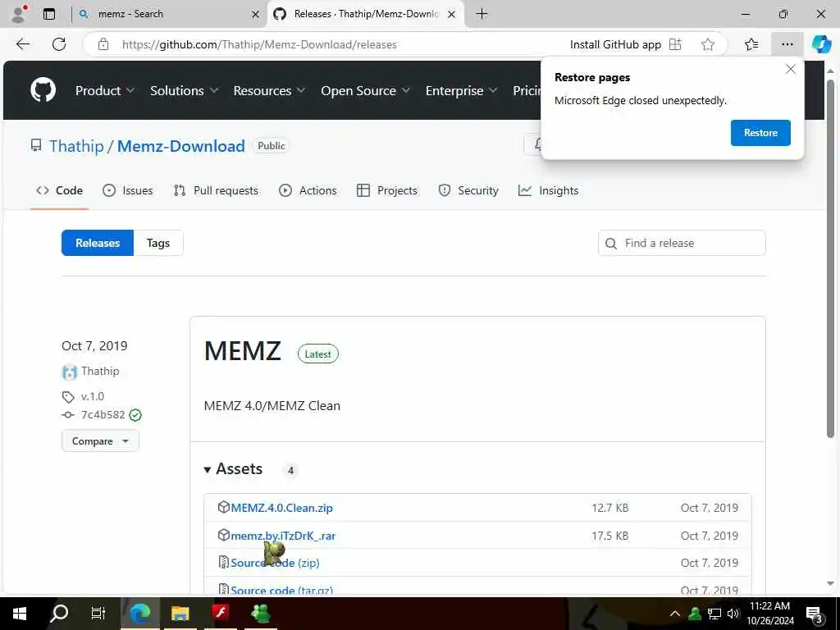The image size is (840, 630).
Task: Click the page vertical scrollbar
Action: pyautogui.click(x=830, y=257)
